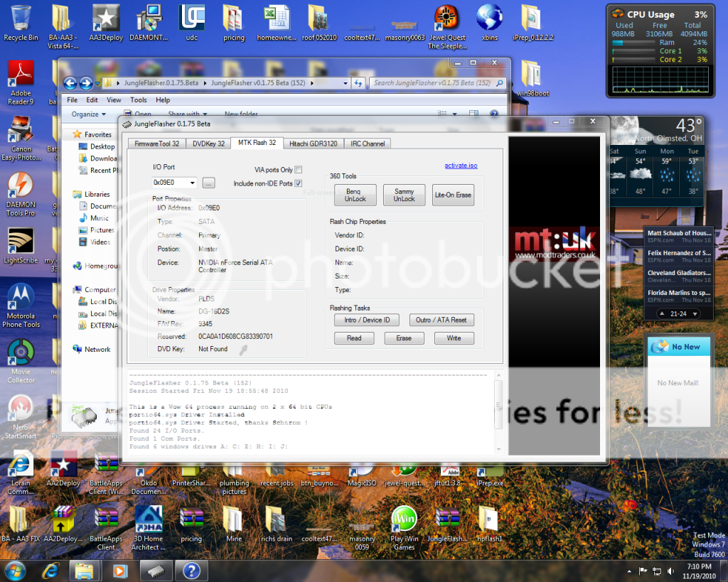Click the Explorer search field
728x582 pixels.
(432, 83)
